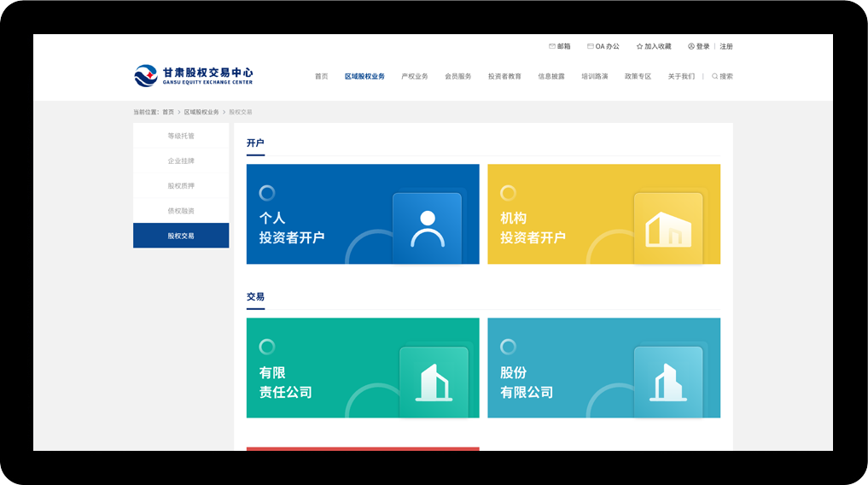Click the tower icon on 有限责任公司 card
The image size is (868, 485).
tap(434, 382)
